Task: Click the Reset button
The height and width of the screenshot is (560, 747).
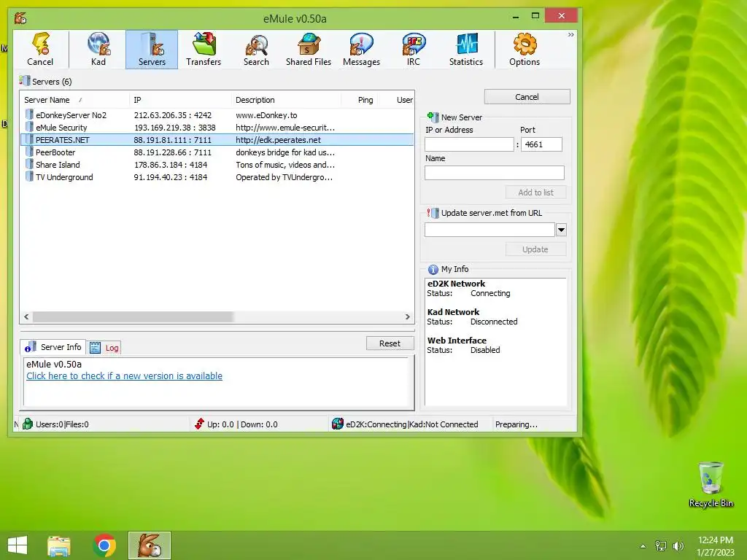Action: tap(390, 343)
